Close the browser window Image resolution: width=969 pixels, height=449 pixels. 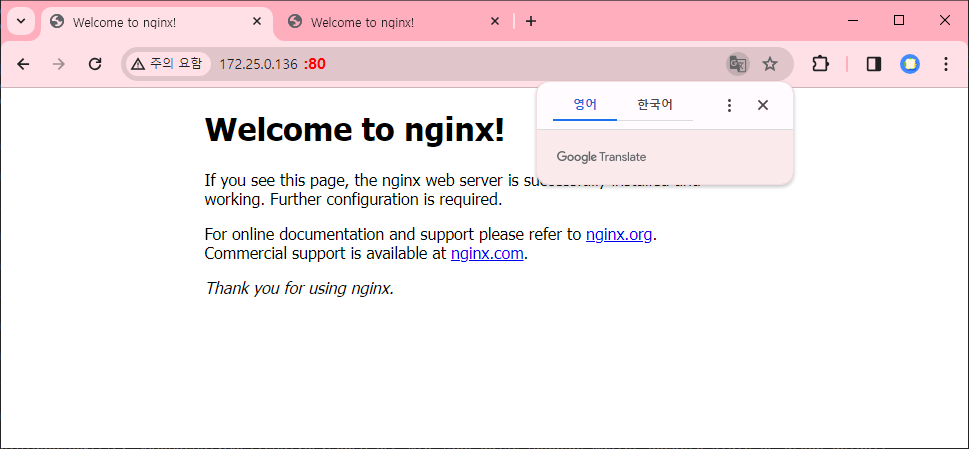[944, 20]
